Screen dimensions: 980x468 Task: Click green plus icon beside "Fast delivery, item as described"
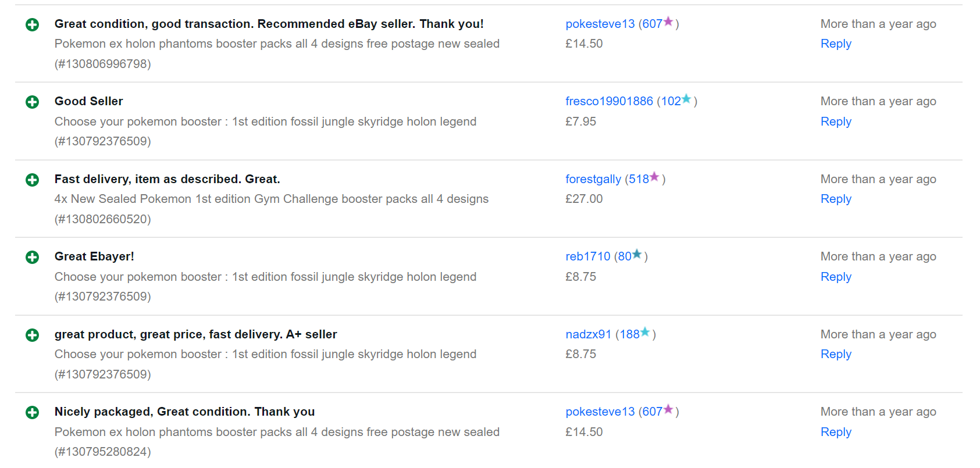tap(33, 180)
